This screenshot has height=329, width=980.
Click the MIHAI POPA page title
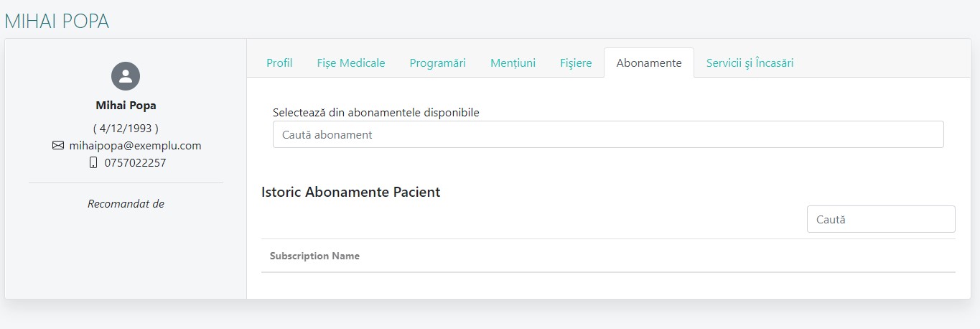coord(57,22)
